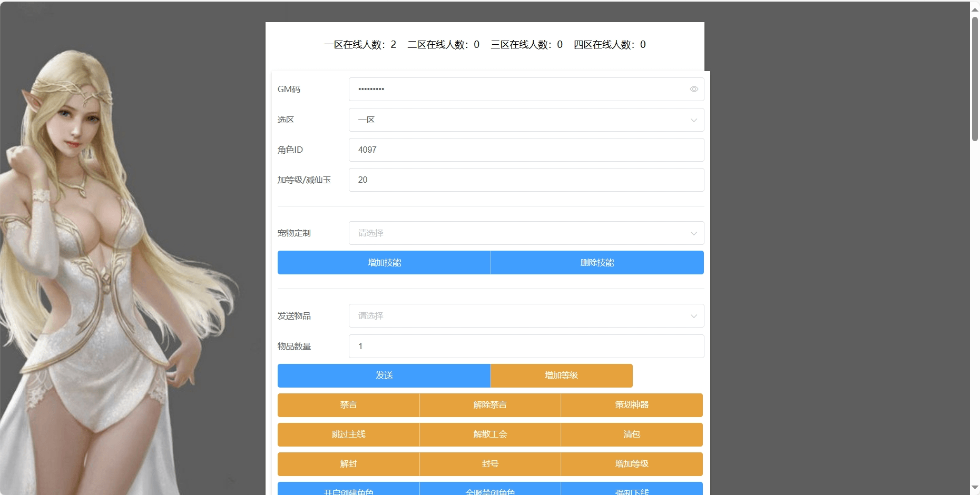Viewport: 980px width, 495px height.
Task: Click the 解封 unban button
Action: (x=348, y=464)
